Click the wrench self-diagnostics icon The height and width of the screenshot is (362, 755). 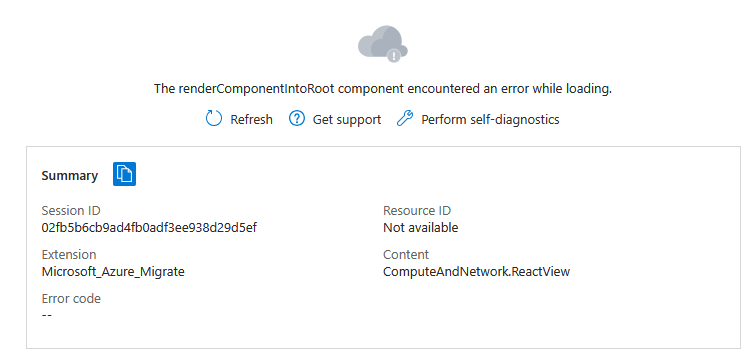405,118
